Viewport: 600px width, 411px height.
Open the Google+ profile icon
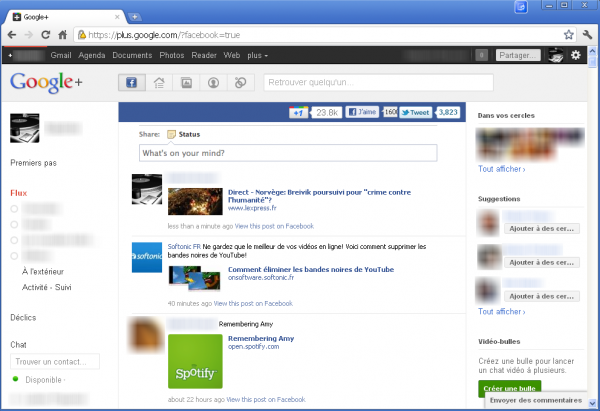point(214,82)
